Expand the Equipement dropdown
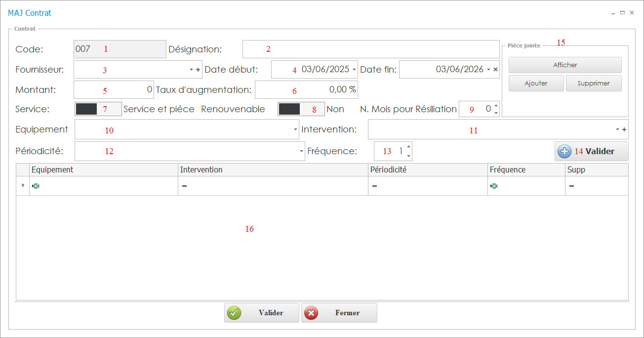This screenshot has height=338, width=644. pyautogui.click(x=295, y=129)
